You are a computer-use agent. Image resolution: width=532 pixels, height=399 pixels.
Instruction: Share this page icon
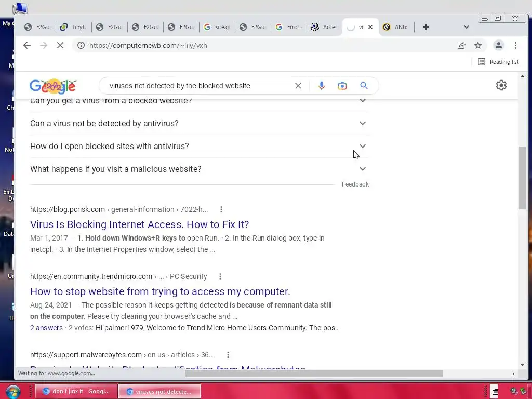click(461, 46)
